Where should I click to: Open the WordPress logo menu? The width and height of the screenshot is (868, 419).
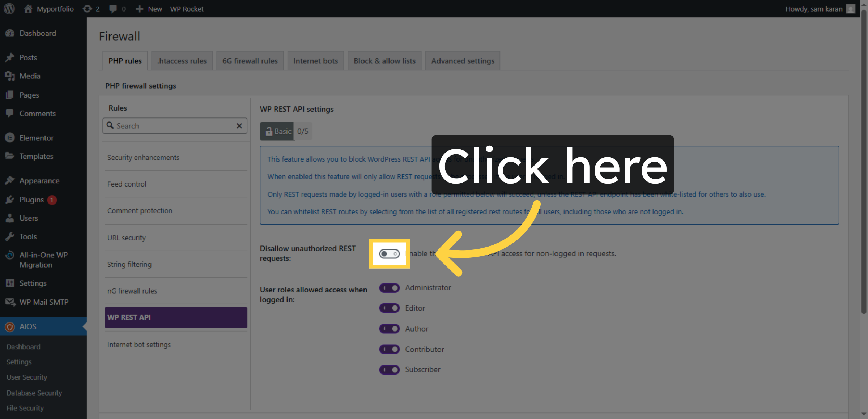coord(9,9)
